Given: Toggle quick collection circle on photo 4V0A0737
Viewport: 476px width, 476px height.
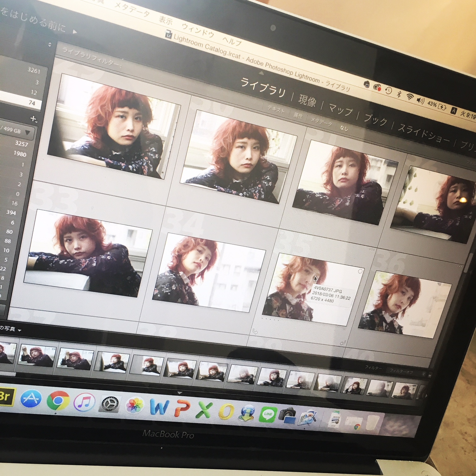Looking at the screenshot, I should point(360,271).
